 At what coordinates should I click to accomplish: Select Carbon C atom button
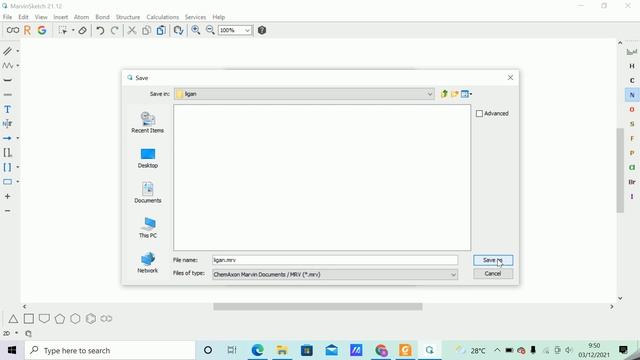[632, 80]
